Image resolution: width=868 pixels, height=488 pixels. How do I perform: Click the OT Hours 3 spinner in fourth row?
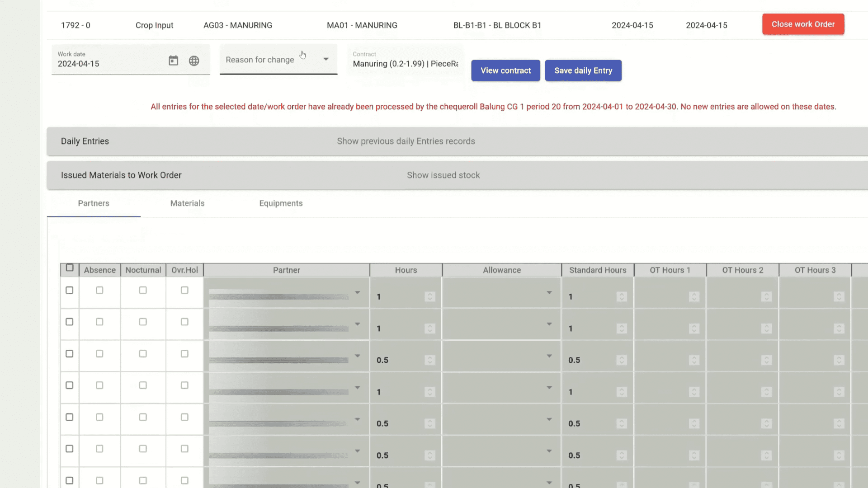(x=839, y=392)
